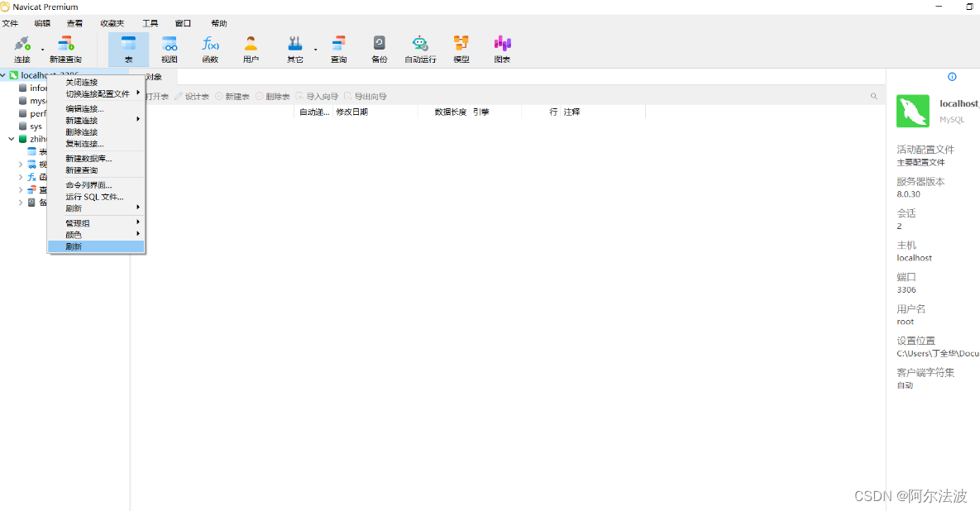The image size is (980, 511).
Task: Choose 删除连接 from the context menu
Action: (96, 131)
